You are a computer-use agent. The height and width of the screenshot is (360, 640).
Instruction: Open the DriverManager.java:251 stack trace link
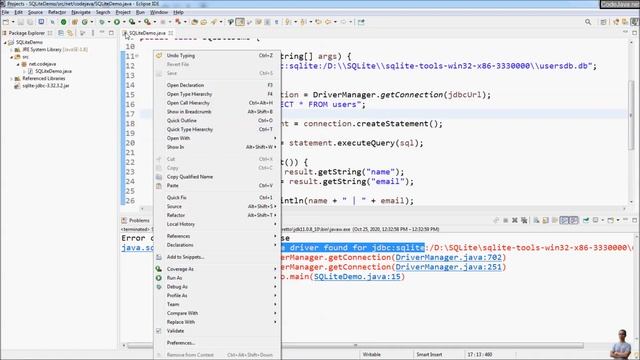(449, 267)
